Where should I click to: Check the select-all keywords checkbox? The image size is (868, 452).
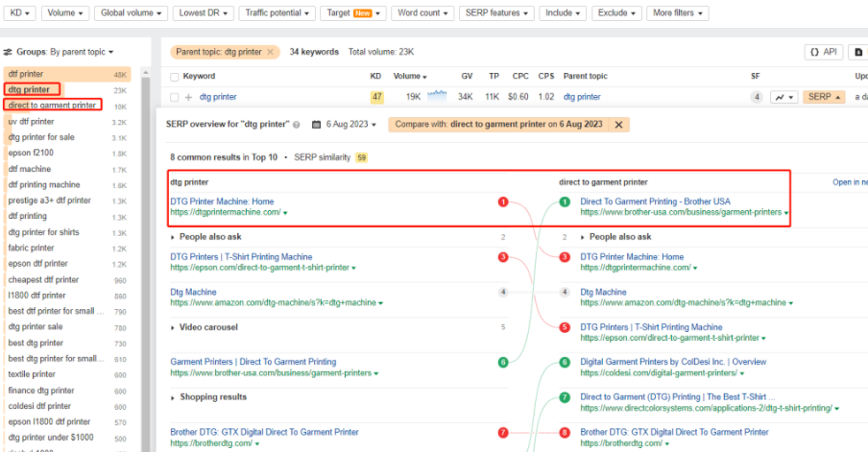(x=174, y=76)
